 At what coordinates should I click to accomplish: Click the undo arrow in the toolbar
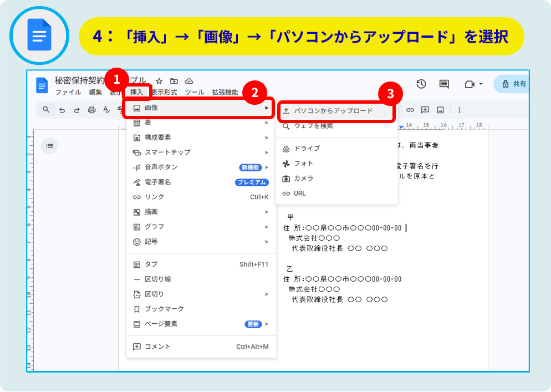pyautogui.click(x=62, y=110)
